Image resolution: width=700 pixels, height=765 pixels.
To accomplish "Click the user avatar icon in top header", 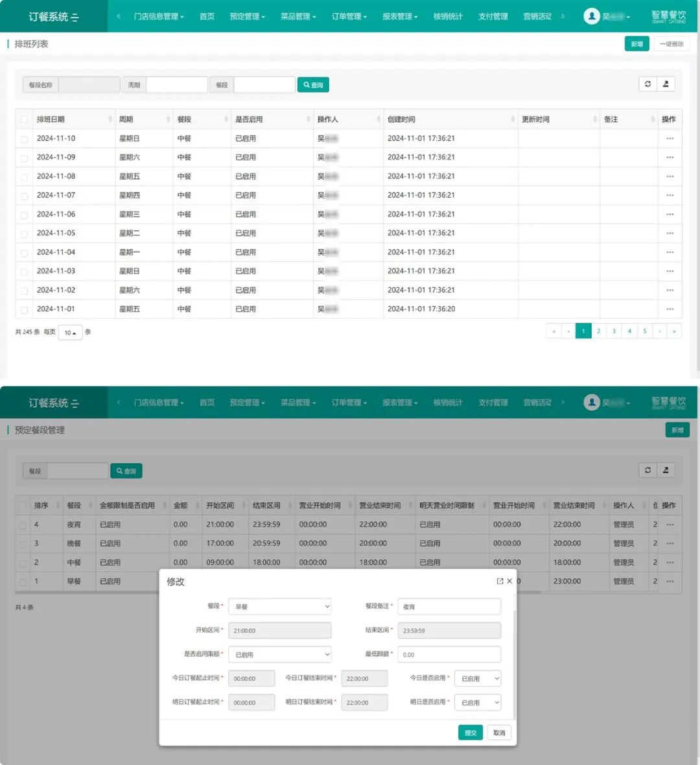I will [x=591, y=16].
